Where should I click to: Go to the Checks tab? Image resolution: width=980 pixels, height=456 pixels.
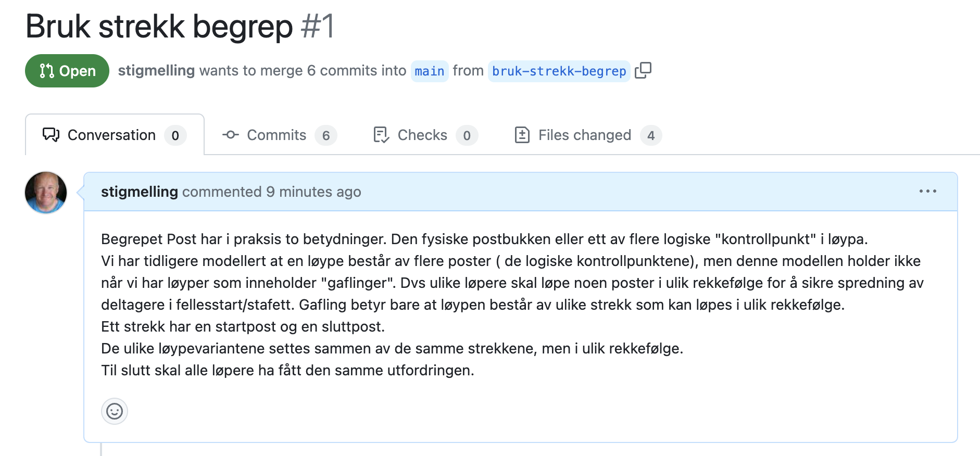pyautogui.click(x=422, y=135)
